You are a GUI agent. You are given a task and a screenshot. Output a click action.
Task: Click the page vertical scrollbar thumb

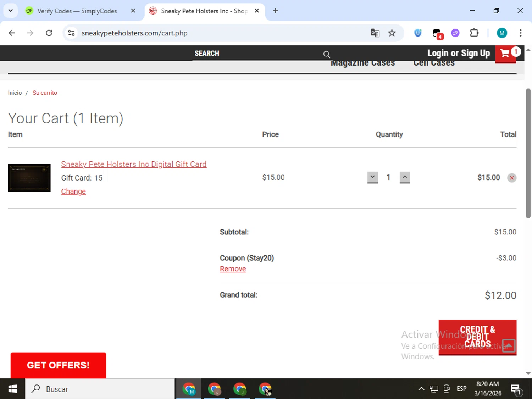click(528, 153)
